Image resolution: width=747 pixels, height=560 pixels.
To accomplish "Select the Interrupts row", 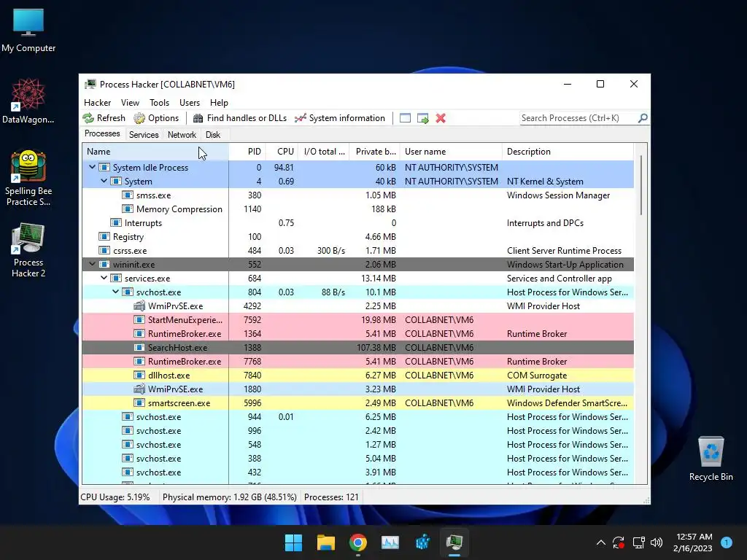I will point(357,223).
